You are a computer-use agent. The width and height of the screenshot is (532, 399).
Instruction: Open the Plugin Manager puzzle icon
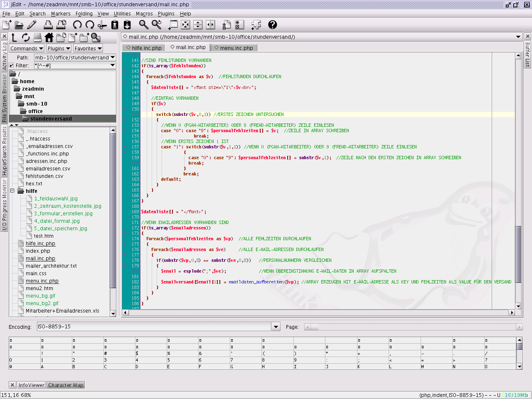[256, 25]
